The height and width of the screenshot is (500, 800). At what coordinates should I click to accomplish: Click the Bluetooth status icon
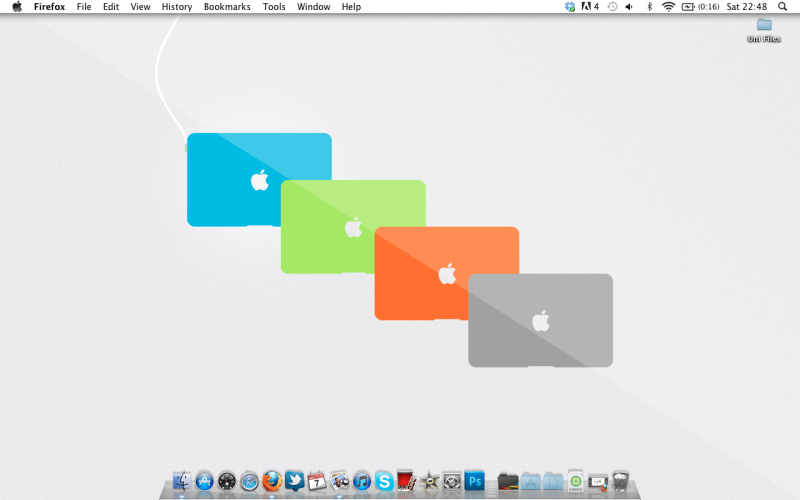pos(649,7)
